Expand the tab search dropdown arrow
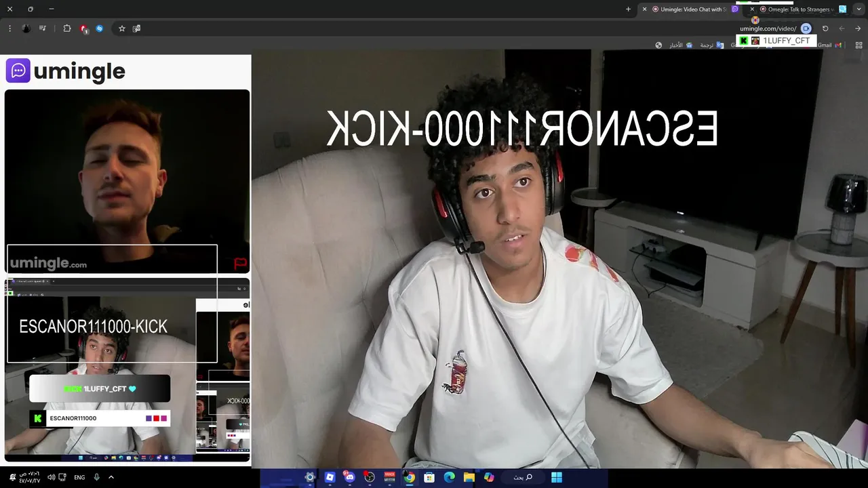868x488 pixels. coord(859,9)
